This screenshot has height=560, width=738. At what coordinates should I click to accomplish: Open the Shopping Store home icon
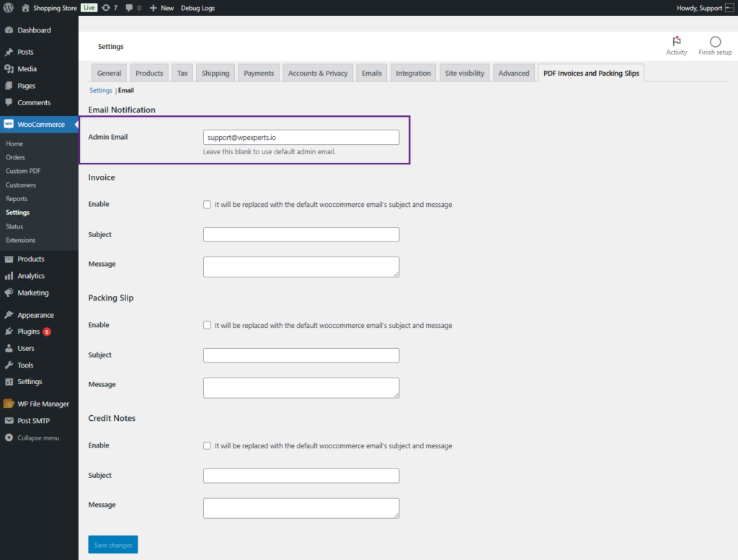25,8
